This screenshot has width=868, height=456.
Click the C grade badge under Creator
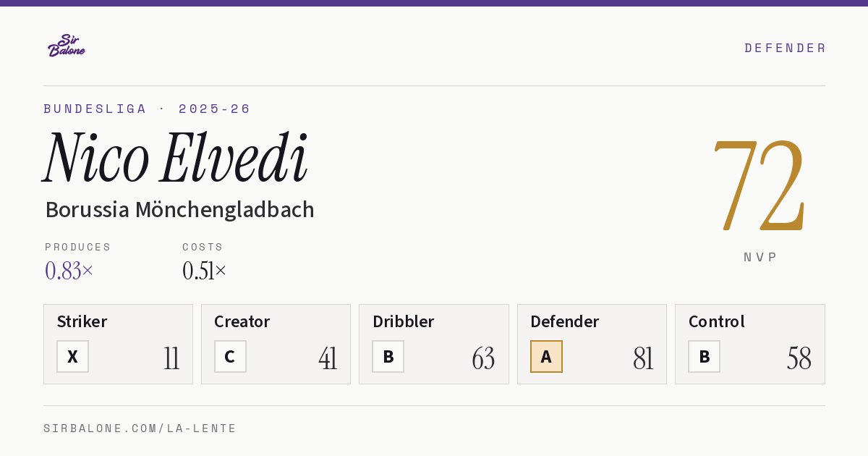(230, 357)
